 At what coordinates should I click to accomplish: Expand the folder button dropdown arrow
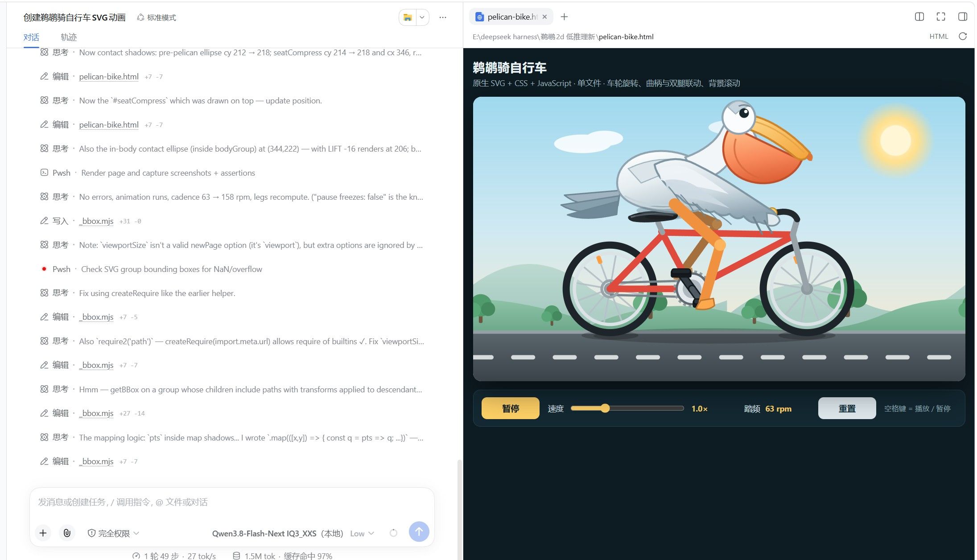422,17
